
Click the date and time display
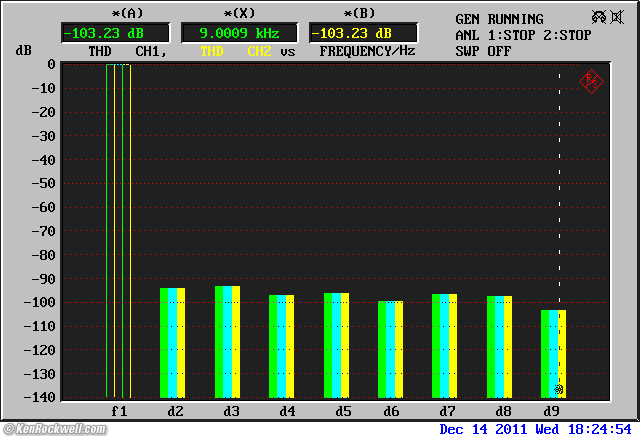[x=537, y=428]
